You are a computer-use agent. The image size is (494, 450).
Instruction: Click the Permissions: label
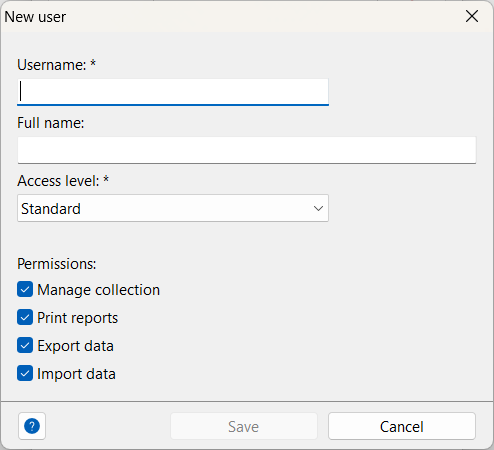[x=57, y=264]
